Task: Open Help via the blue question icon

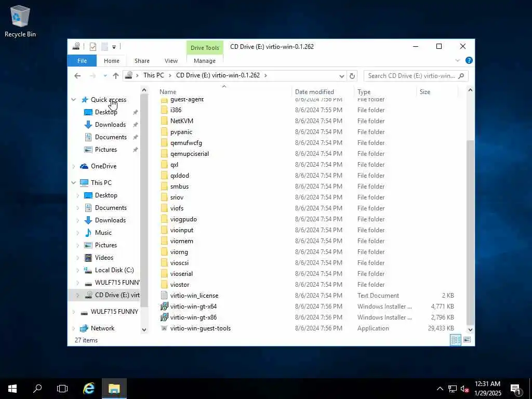Action: pyautogui.click(x=469, y=60)
